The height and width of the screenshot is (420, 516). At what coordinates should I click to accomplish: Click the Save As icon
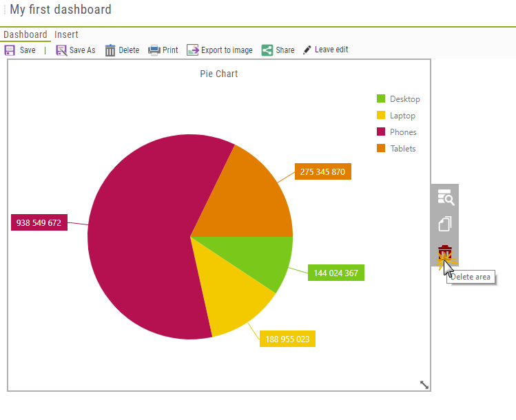(61, 50)
